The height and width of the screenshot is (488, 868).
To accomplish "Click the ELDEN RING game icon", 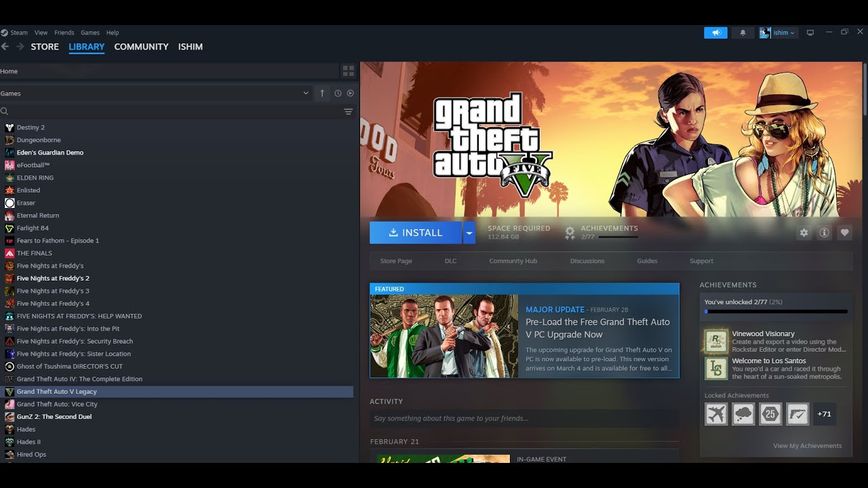I will (x=9, y=178).
